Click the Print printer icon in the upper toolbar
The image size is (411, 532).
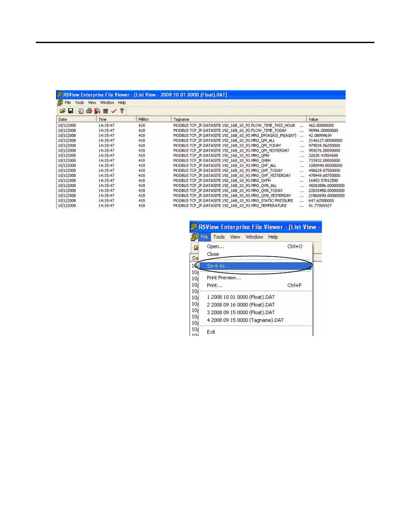coord(89,111)
